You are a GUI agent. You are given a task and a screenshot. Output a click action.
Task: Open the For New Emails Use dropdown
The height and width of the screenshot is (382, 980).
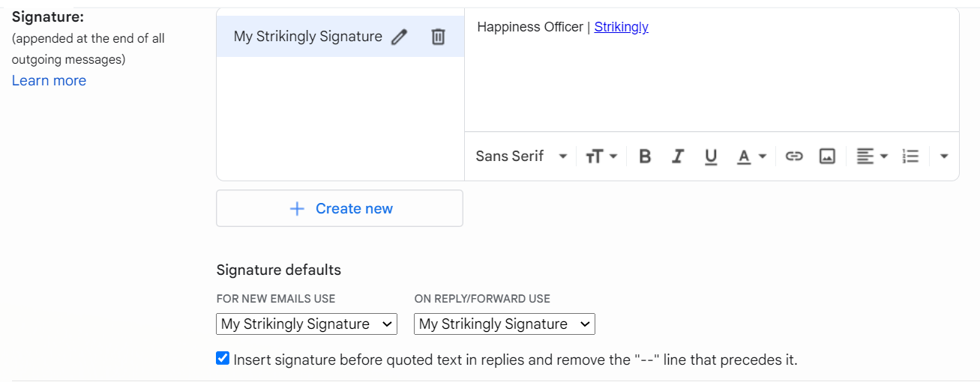click(307, 324)
